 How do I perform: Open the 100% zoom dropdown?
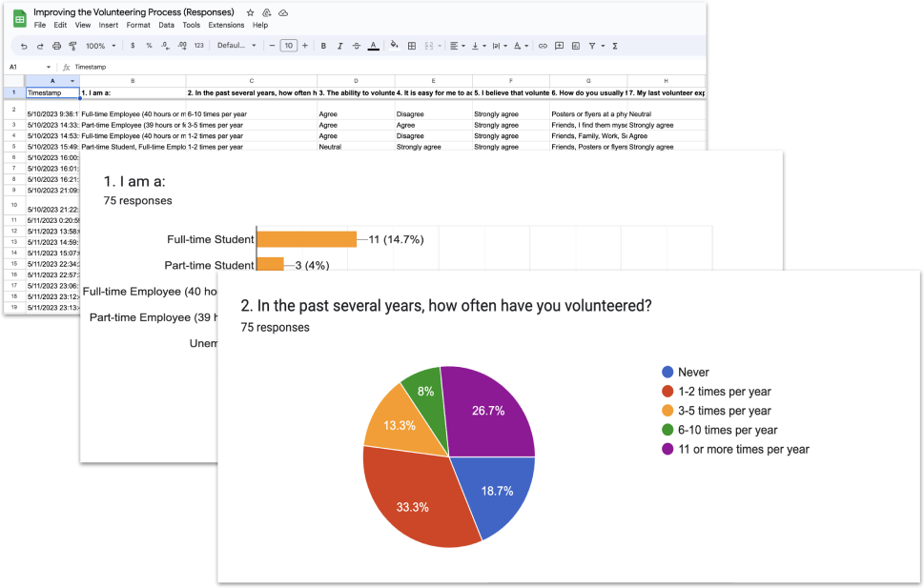(100, 46)
